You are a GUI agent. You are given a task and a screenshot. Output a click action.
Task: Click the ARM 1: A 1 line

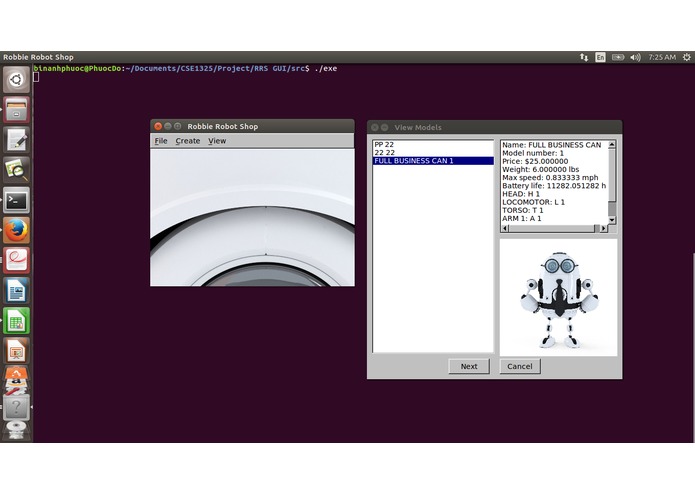pos(522,218)
